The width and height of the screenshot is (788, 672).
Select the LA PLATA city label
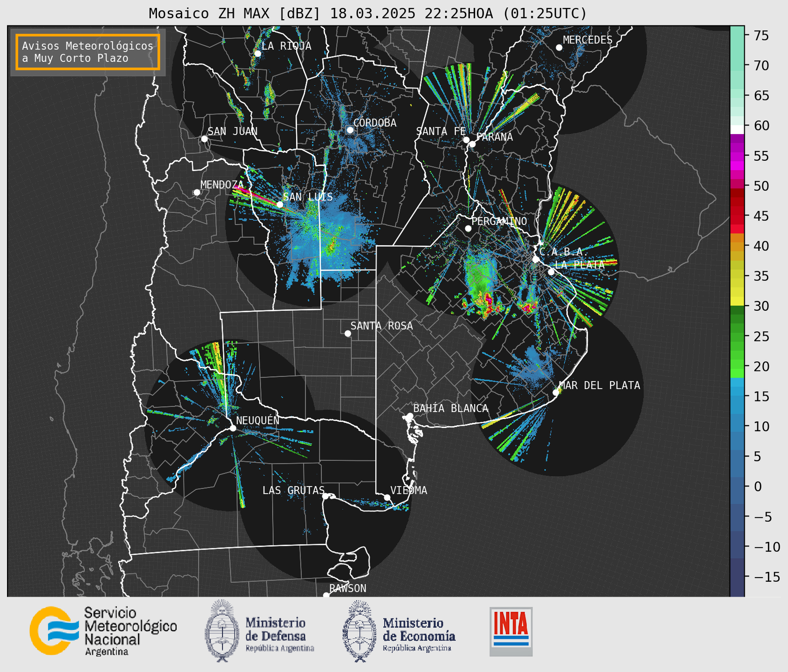pos(580,265)
